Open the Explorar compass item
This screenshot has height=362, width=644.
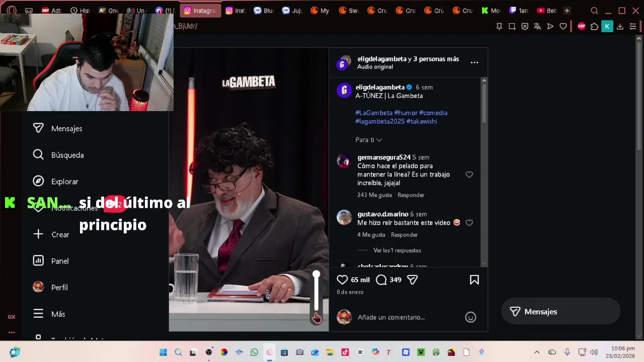(x=55, y=182)
